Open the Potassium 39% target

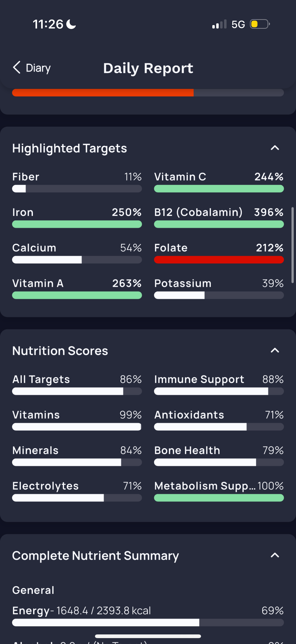point(219,288)
